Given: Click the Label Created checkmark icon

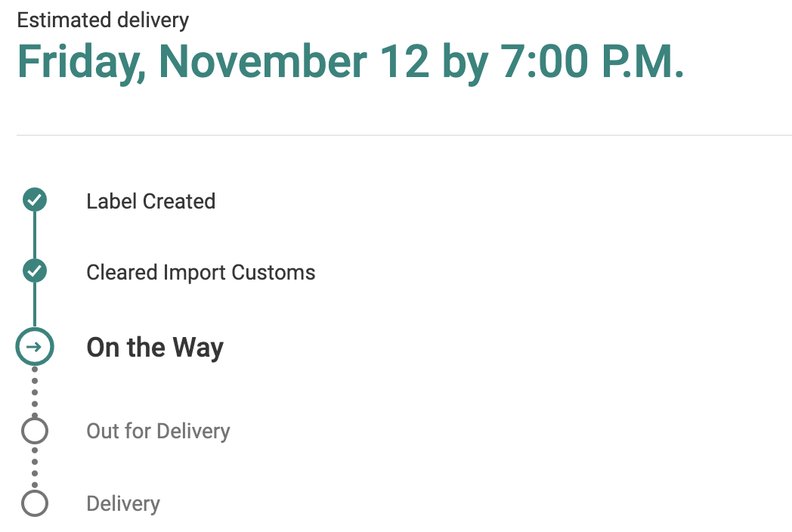Looking at the screenshot, I should pos(35,200).
